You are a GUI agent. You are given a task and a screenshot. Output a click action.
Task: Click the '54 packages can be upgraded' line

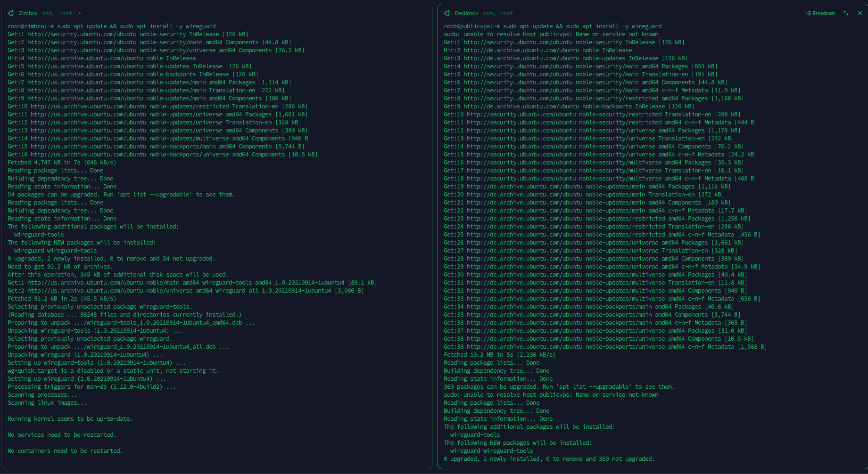121,195
